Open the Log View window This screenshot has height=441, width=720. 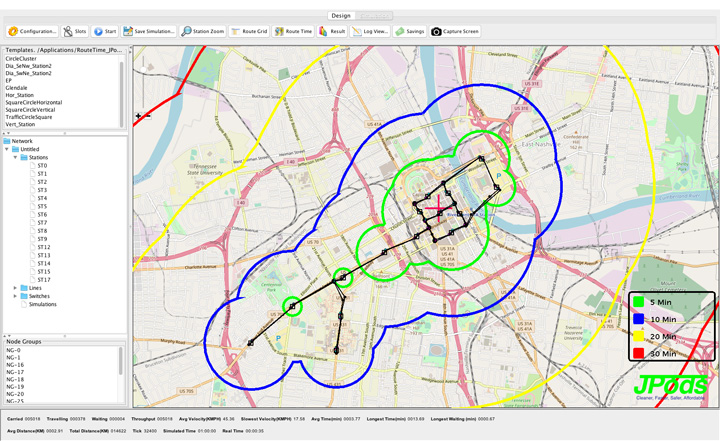369,32
